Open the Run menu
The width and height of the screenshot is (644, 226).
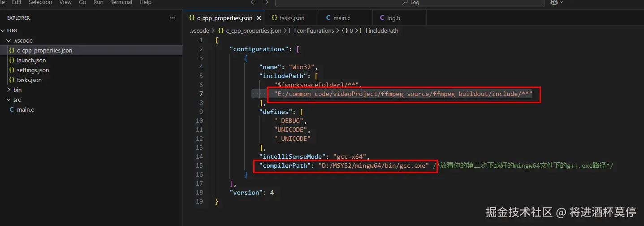(99, 2)
